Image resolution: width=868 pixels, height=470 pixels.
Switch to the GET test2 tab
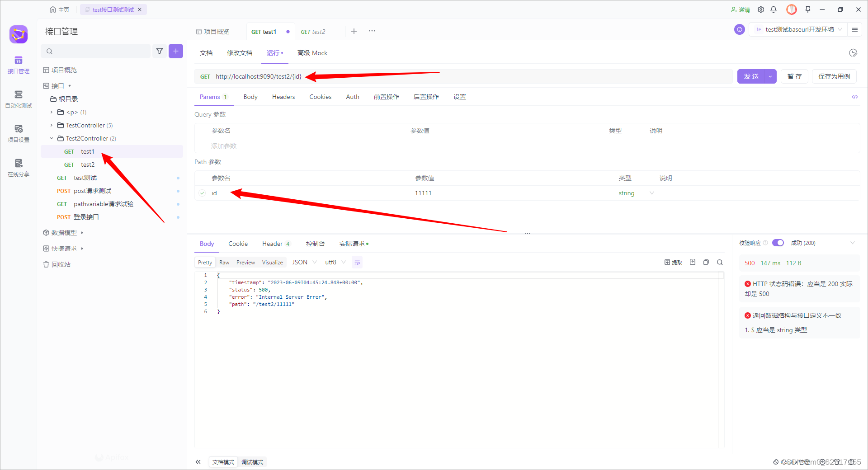(x=313, y=31)
